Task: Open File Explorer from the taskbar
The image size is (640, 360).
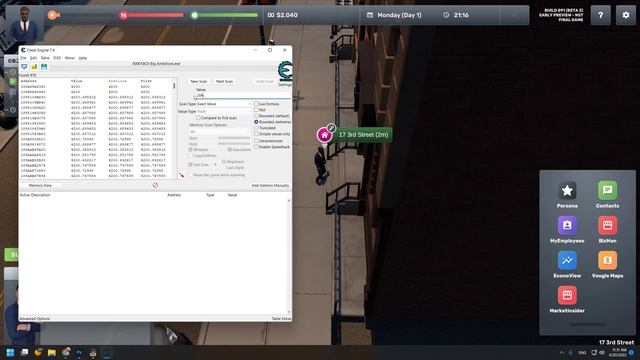Action: (51, 353)
